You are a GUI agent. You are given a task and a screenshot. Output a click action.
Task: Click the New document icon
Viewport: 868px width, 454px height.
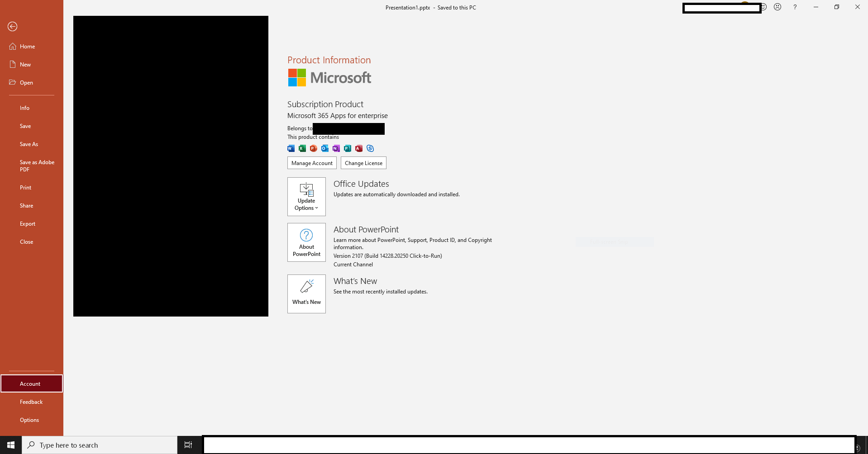(x=13, y=65)
